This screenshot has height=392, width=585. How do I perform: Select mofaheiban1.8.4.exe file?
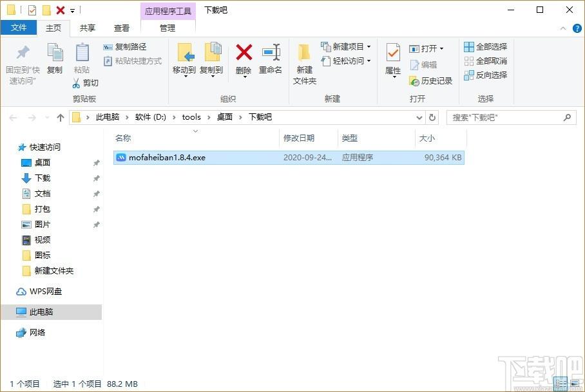(289, 158)
